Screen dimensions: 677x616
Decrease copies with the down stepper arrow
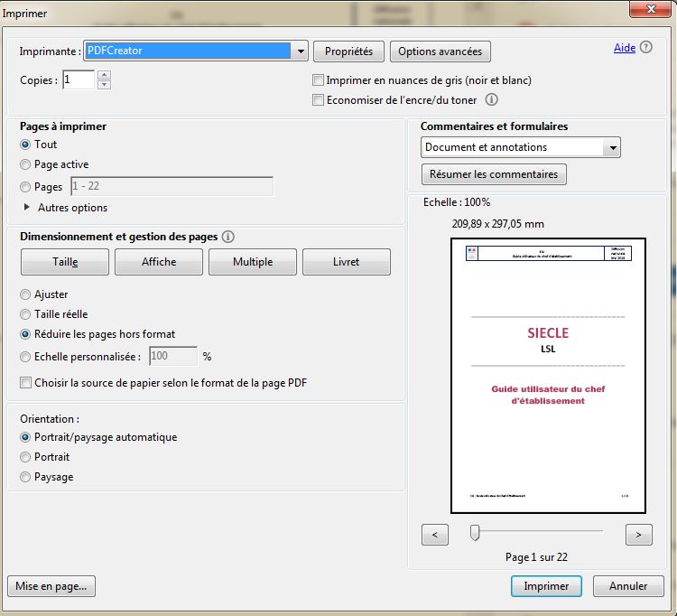point(104,85)
